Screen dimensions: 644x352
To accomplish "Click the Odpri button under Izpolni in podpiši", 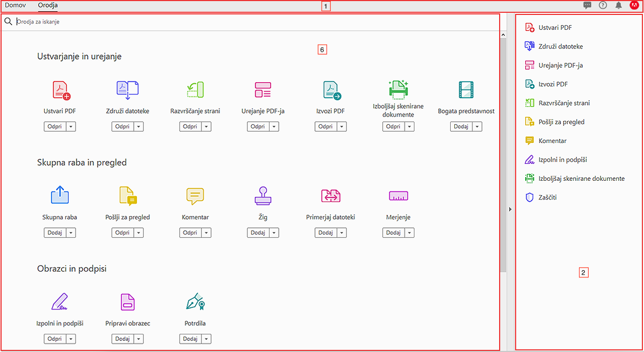I will tap(55, 339).
